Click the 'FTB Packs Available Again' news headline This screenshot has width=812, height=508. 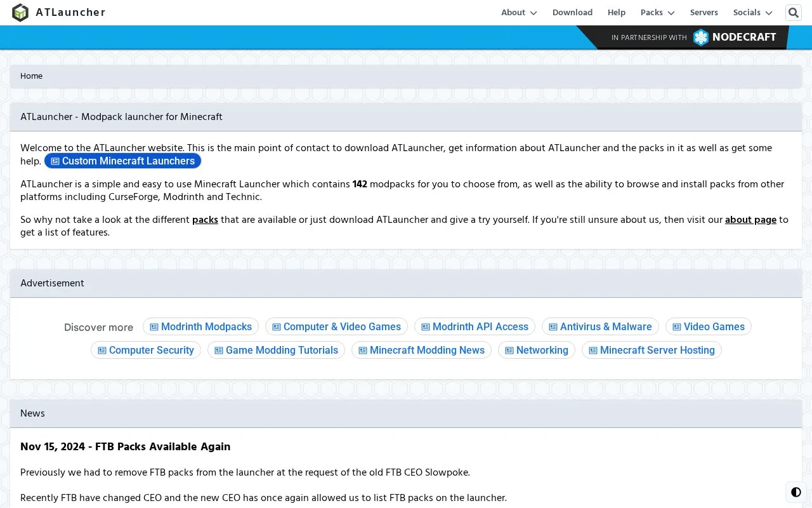[x=125, y=447]
